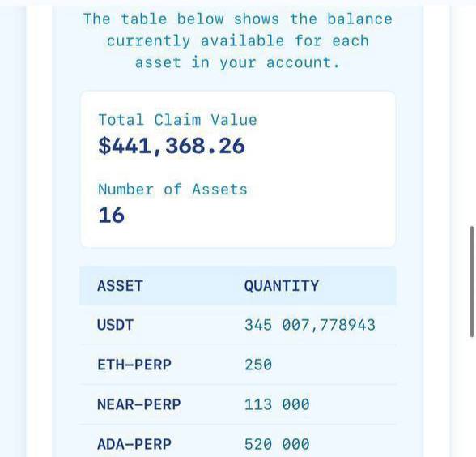Select the ADA-PERP asset name
Screen dimensions: 476x457
[x=134, y=444]
